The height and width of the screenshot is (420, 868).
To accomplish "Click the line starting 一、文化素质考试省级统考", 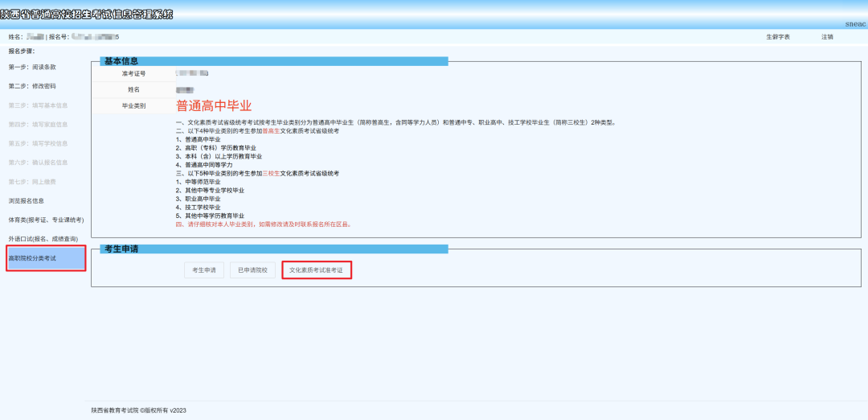I will click(x=395, y=122).
